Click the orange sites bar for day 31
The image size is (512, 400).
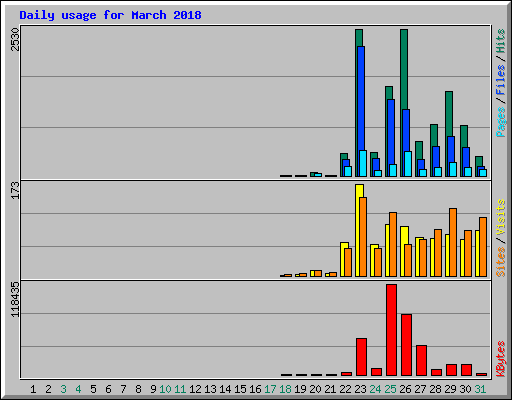[x=483, y=247]
